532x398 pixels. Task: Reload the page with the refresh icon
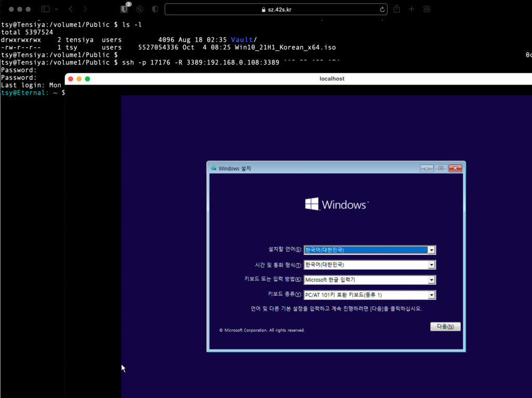click(382, 9)
